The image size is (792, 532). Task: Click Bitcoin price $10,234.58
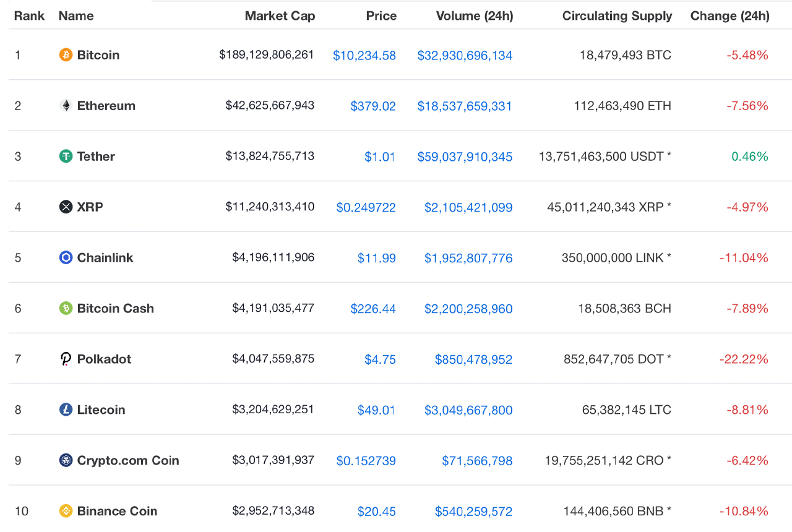[x=364, y=56]
